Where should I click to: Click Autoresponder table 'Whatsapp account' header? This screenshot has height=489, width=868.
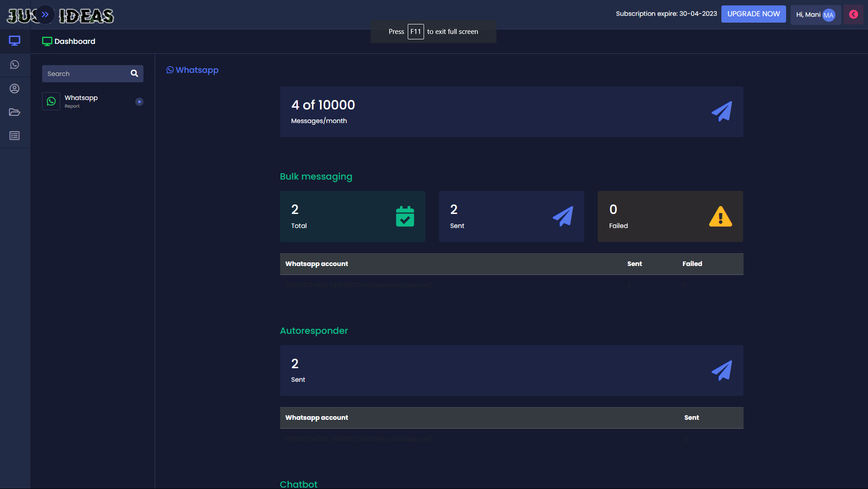[x=316, y=418]
